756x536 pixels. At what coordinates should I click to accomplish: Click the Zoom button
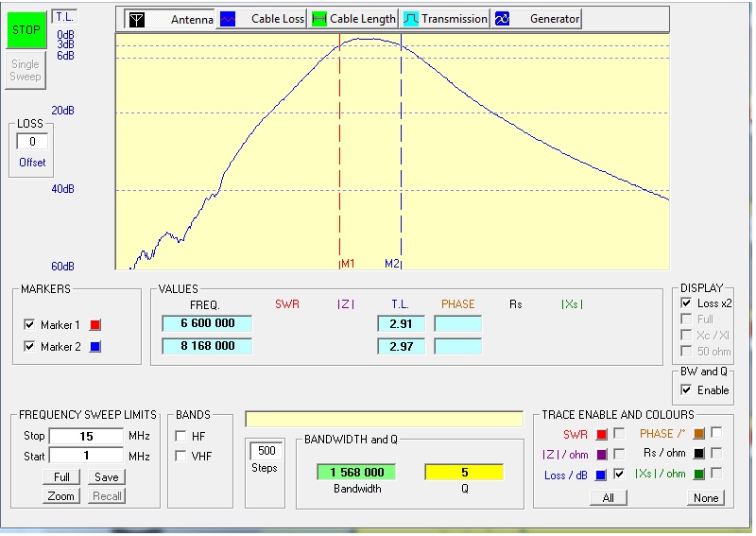click(x=61, y=496)
